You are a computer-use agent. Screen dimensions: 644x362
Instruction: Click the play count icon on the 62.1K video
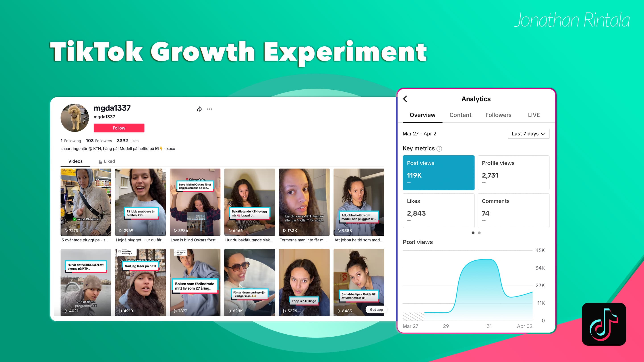[x=230, y=311]
